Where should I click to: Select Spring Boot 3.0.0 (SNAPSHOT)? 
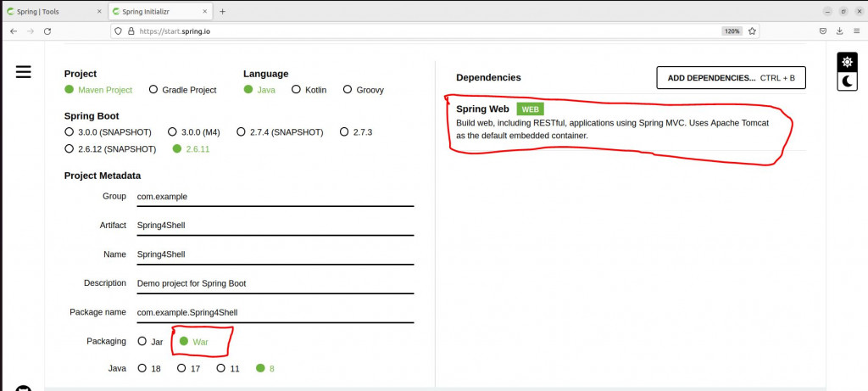tap(108, 132)
